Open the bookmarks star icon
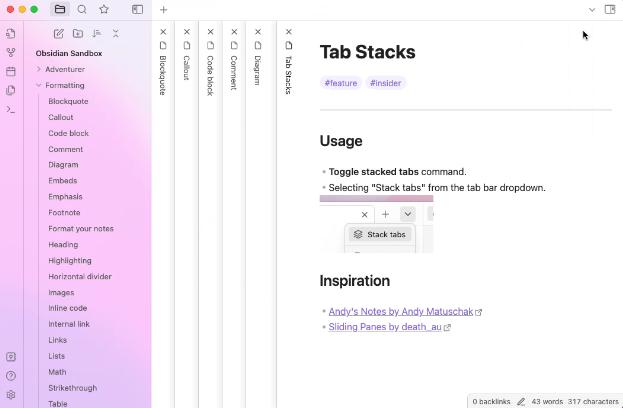 click(x=104, y=10)
